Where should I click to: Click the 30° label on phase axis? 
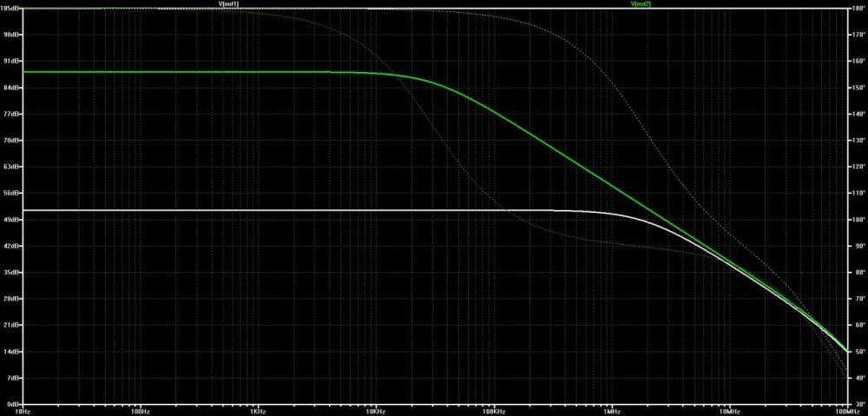(856, 405)
